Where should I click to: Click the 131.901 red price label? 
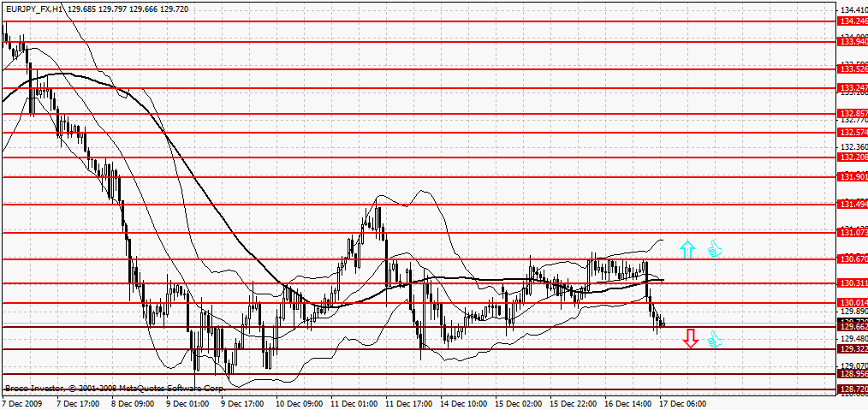(x=853, y=177)
